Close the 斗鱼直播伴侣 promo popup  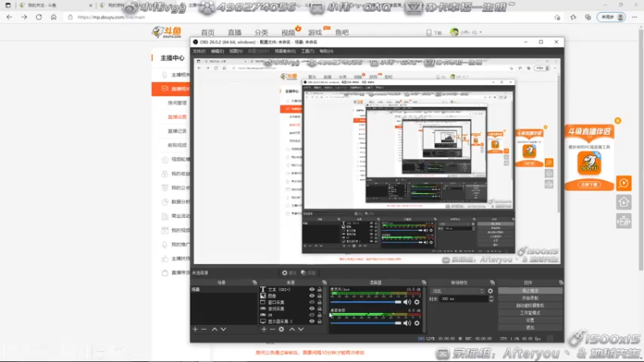(617, 121)
